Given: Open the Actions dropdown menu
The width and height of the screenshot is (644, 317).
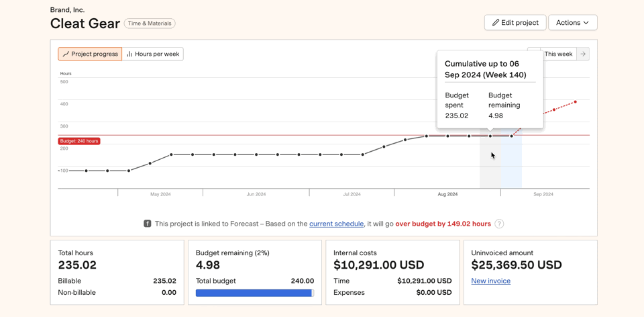Looking at the screenshot, I should pos(572,23).
